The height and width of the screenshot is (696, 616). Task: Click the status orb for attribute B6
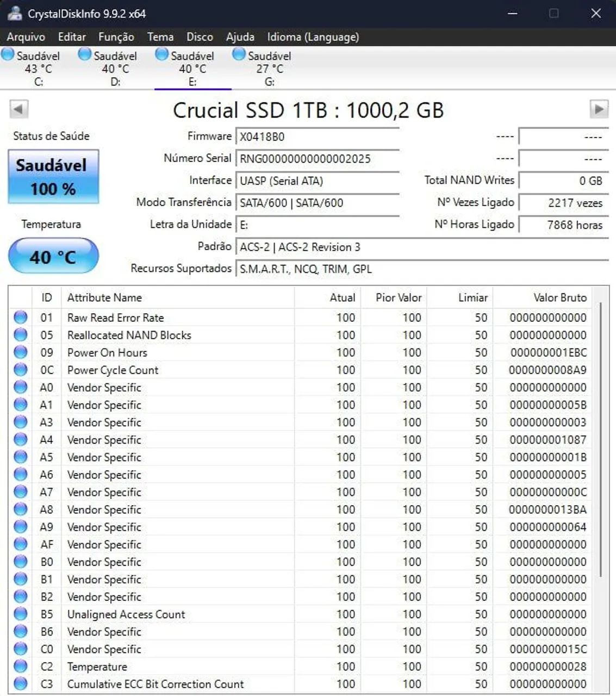tap(21, 631)
